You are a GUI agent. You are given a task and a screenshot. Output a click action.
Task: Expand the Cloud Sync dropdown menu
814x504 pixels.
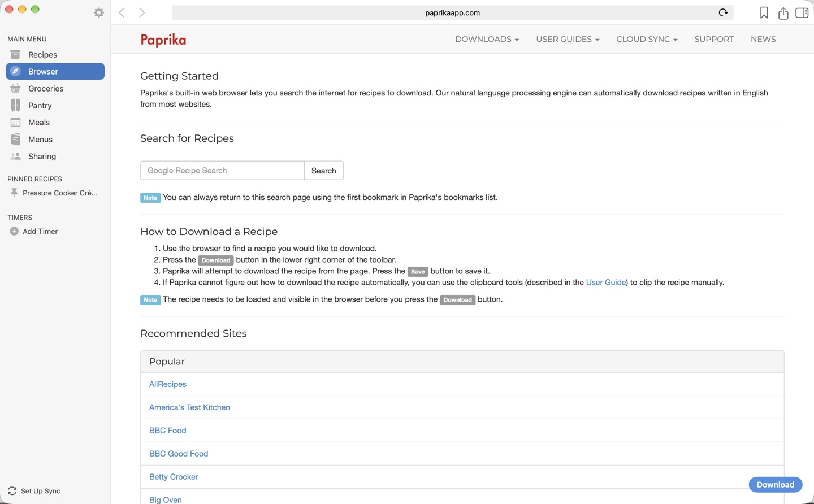[x=647, y=39]
